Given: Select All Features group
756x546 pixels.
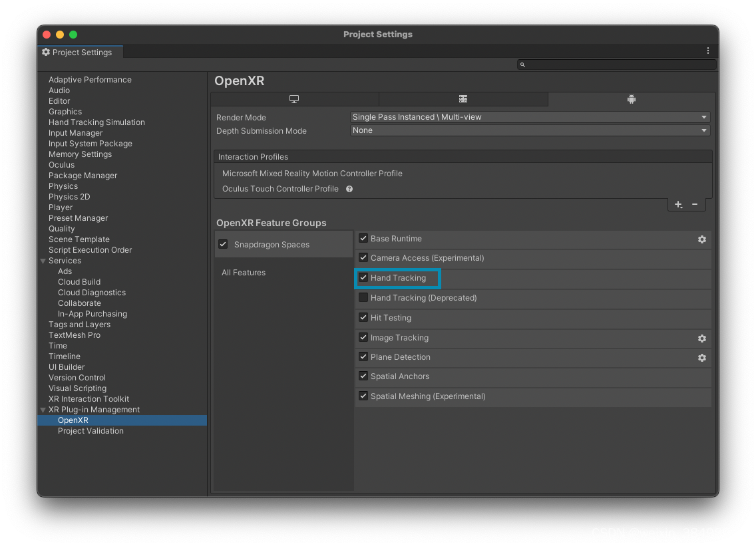Looking at the screenshot, I should click(x=244, y=273).
